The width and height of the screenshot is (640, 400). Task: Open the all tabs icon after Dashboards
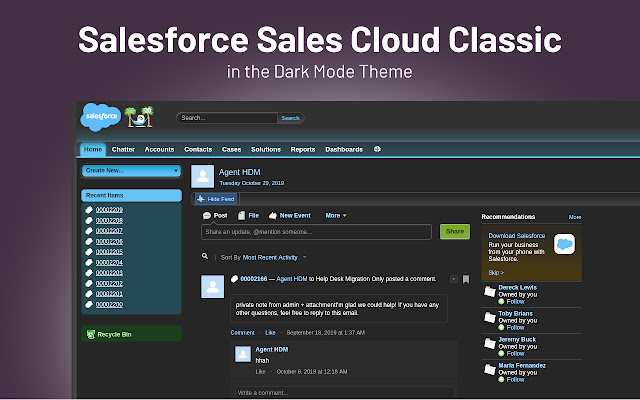377,149
